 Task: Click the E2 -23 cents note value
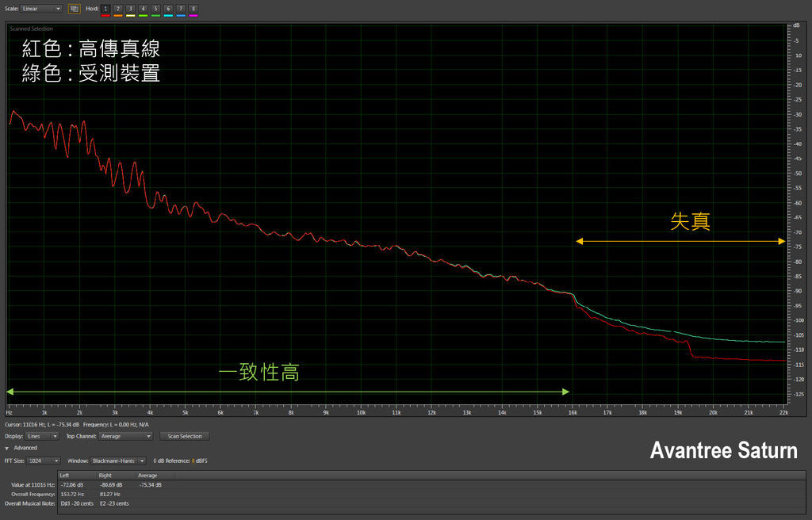tap(114, 503)
